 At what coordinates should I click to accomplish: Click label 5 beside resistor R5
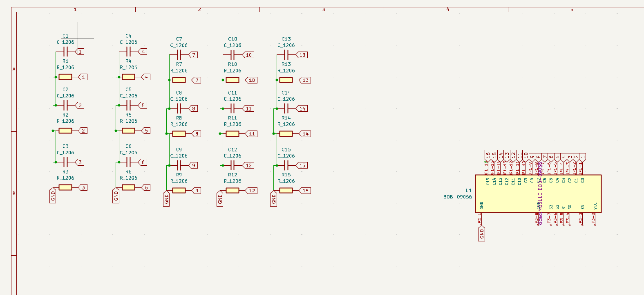(146, 131)
